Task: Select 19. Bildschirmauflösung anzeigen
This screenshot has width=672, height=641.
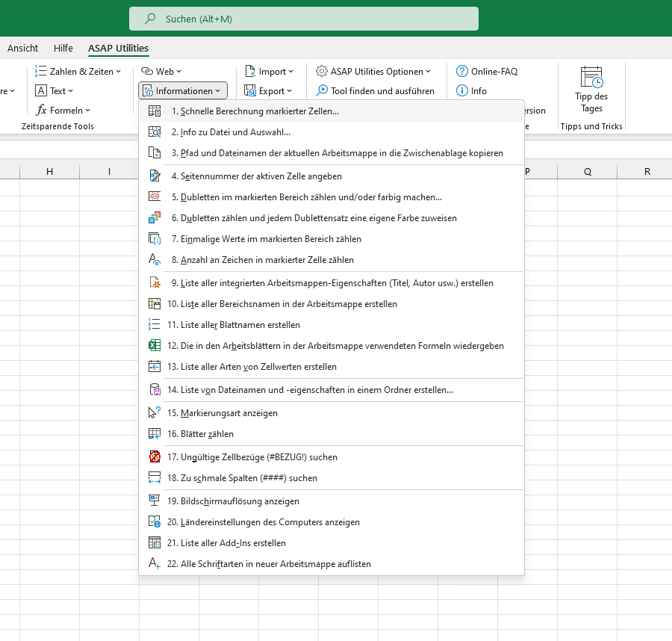Action: coord(332,501)
